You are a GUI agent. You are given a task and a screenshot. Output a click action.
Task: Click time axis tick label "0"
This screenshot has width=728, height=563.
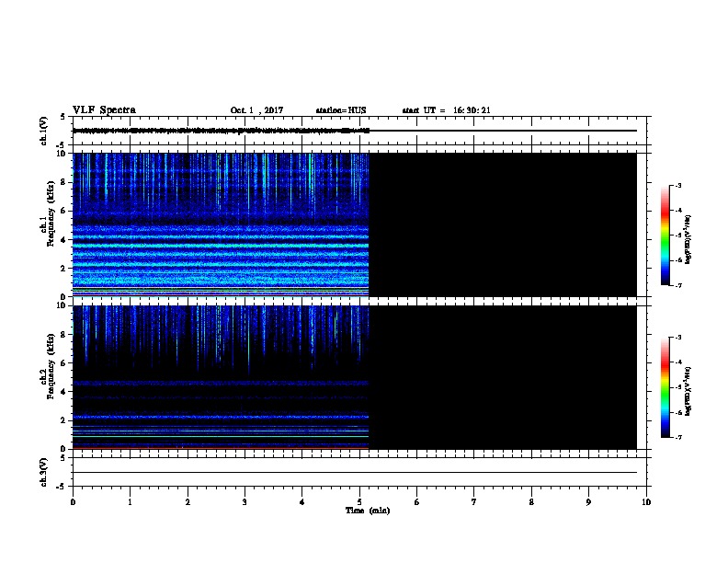point(73,502)
